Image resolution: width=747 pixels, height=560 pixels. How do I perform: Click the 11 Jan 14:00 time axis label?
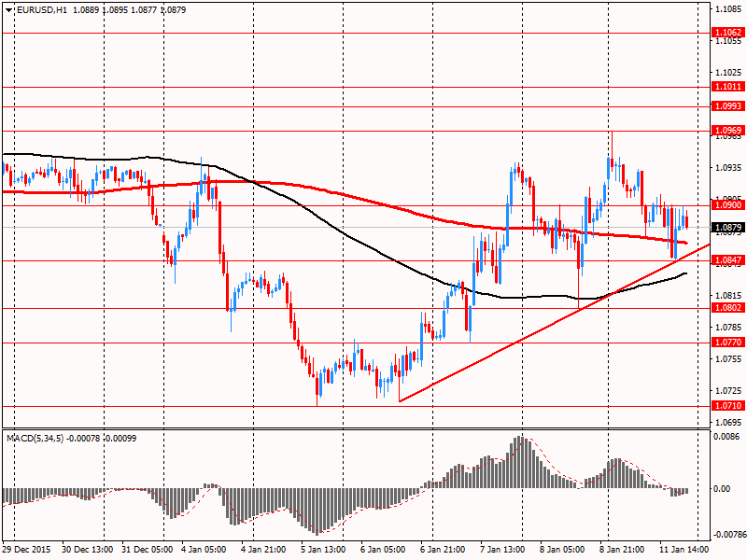coord(684,549)
